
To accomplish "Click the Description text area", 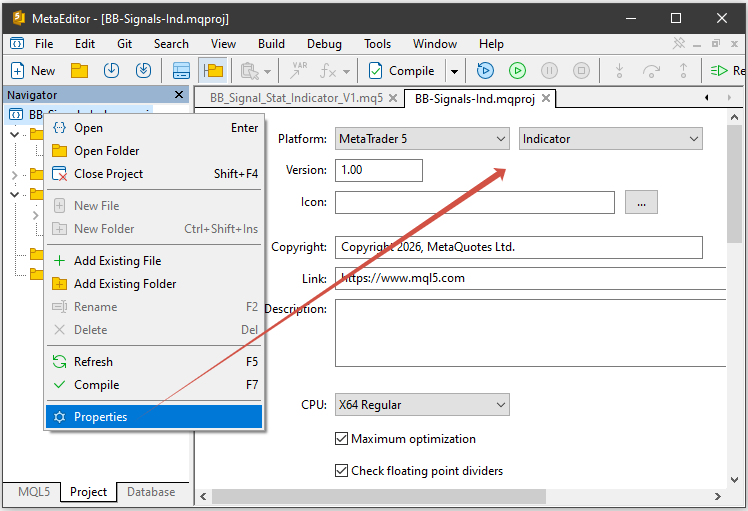I will point(530,333).
